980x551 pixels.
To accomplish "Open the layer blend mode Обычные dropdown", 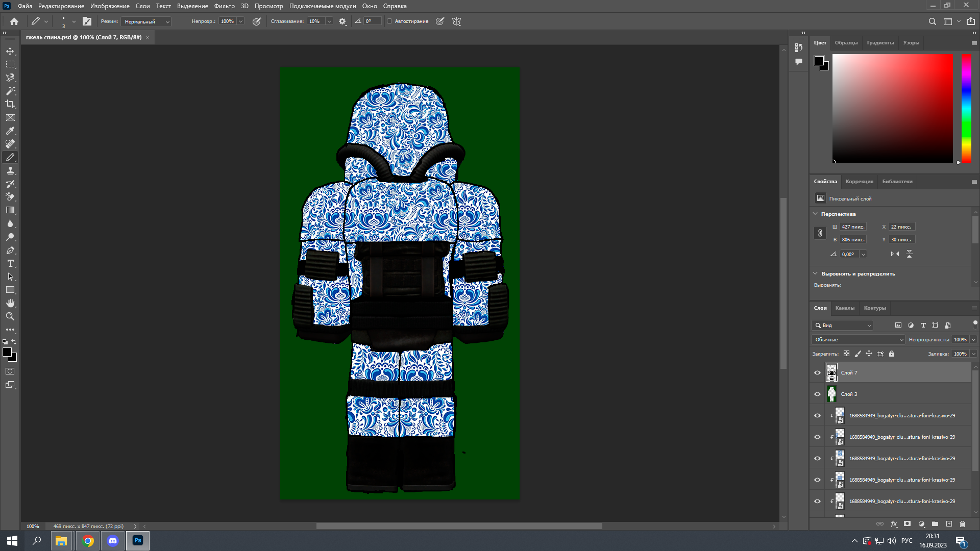I will coord(859,340).
